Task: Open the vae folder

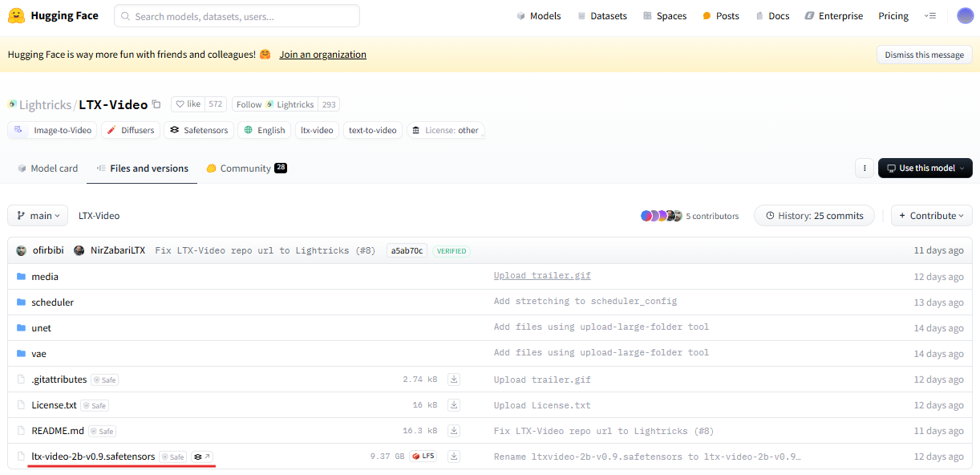Action: (x=38, y=354)
